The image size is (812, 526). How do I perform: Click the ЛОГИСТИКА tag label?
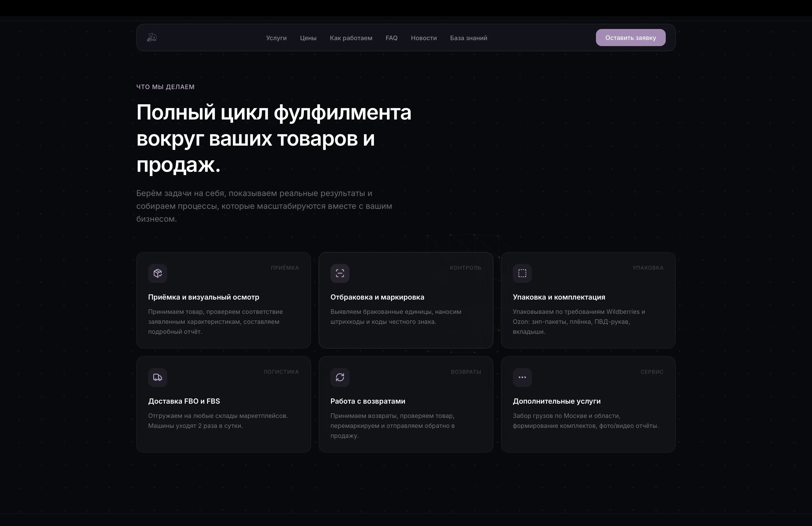281,372
